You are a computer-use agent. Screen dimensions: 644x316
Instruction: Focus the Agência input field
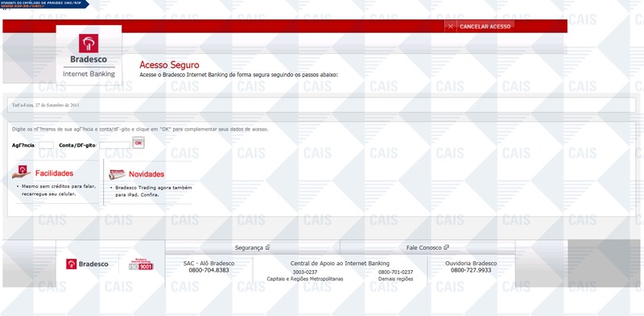[46, 145]
